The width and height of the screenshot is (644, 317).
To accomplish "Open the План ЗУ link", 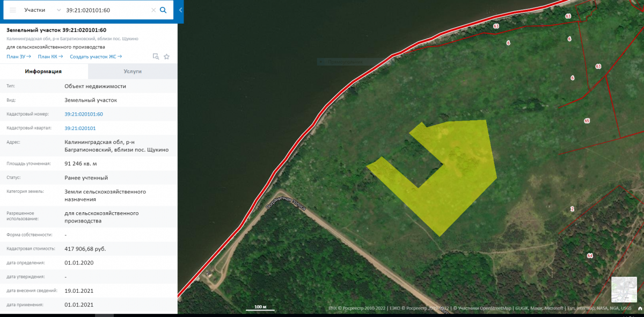I will [x=18, y=56].
